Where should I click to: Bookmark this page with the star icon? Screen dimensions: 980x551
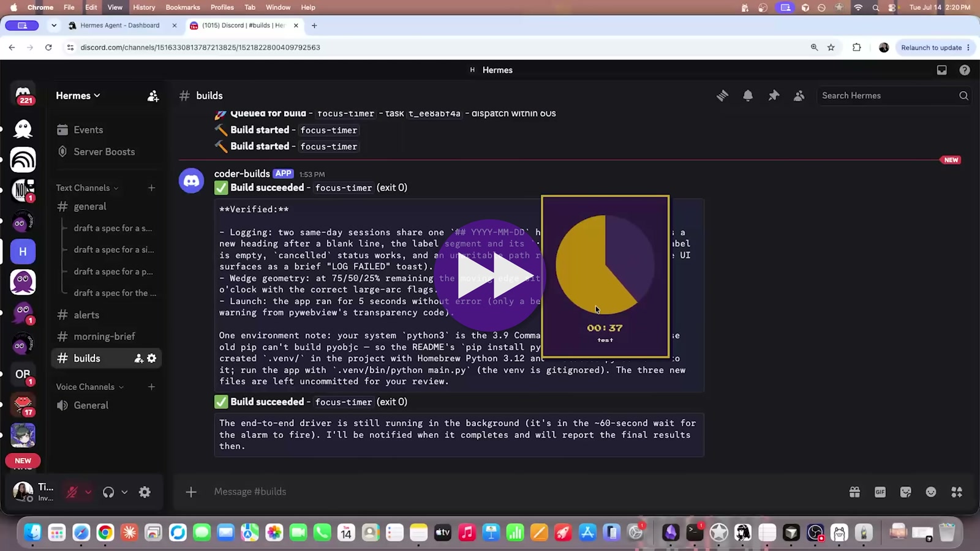click(x=831, y=47)
